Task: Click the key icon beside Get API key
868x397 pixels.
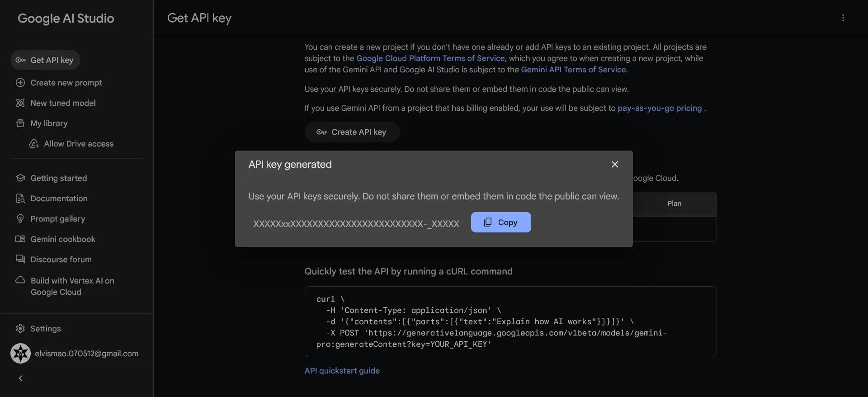Action: [x=20, y=60]
